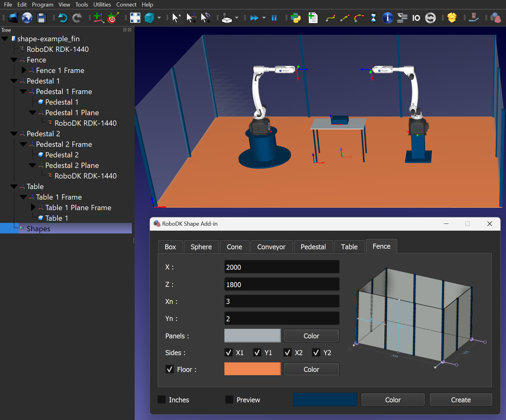Click the Create button
The height and width of the screenshot is (420, 506).
(461, 400)
